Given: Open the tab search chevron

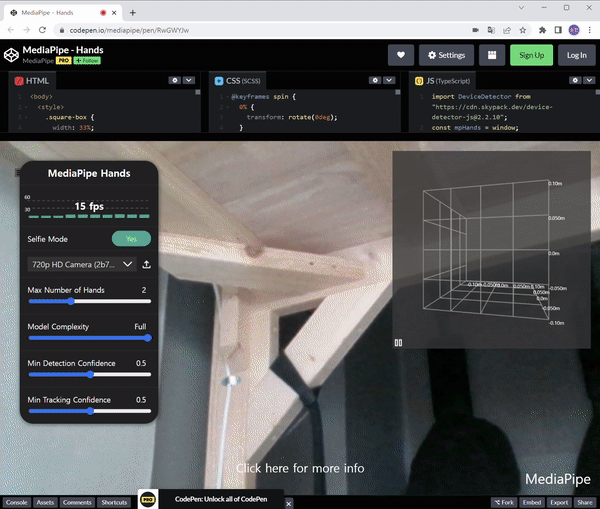Looking at the screenshot, I should pos(521,8).
